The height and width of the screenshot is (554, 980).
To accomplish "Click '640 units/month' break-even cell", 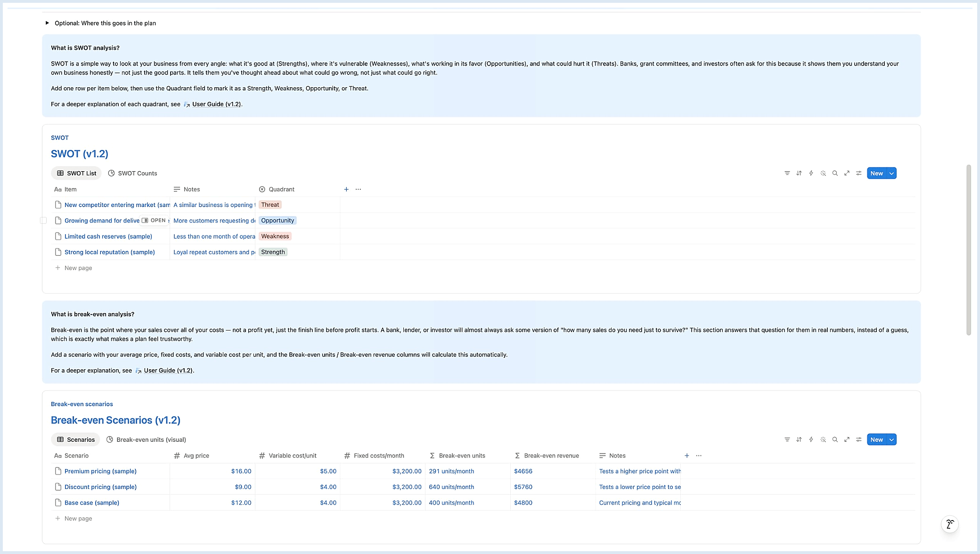I will [467, 487].
